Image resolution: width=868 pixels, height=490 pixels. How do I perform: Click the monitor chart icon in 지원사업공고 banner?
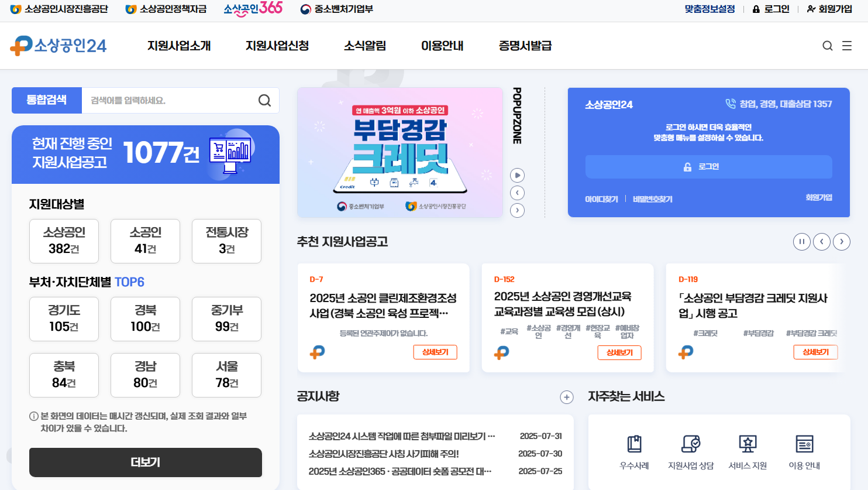230,154
